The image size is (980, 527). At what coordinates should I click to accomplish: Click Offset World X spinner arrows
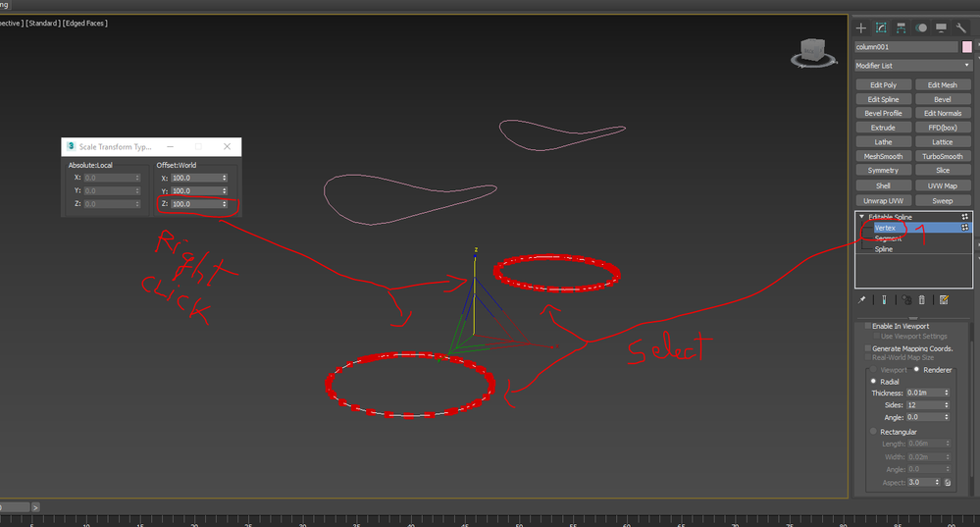click(x=225, y=178)
